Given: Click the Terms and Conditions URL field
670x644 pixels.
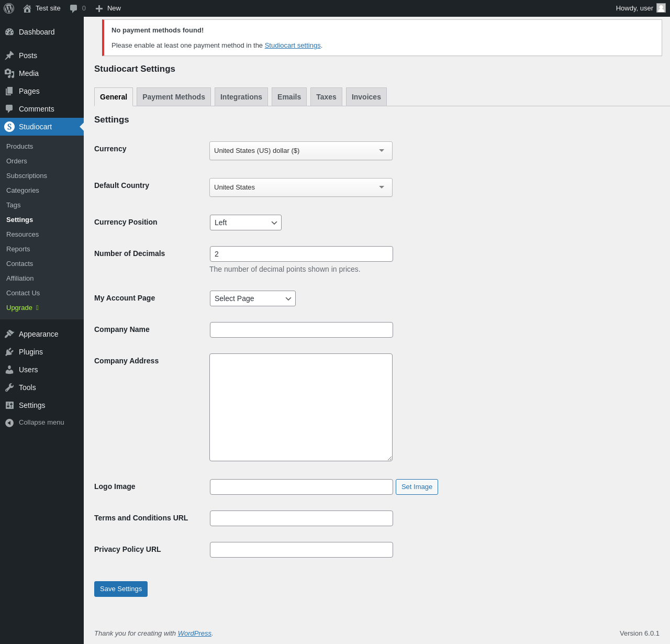Looking at the screenshot, I should click(301, 518).
